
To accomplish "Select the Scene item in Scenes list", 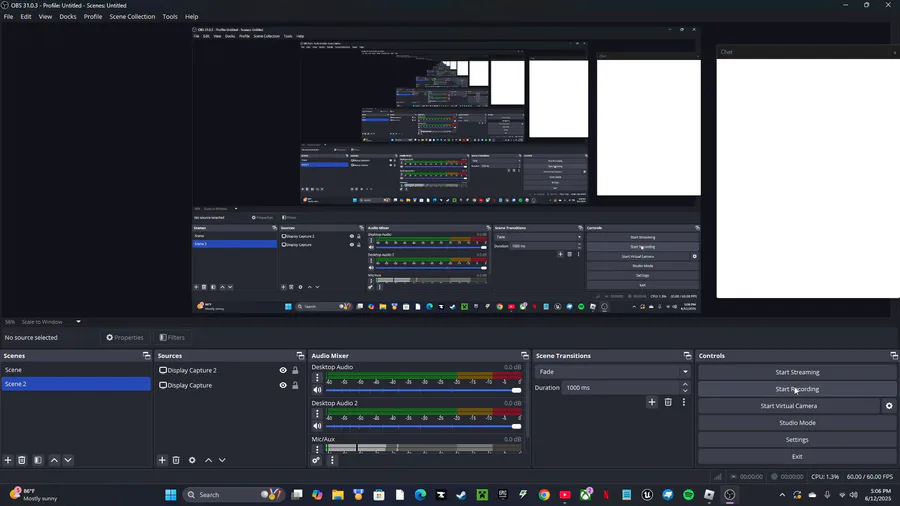I will [x=76, y=370].
